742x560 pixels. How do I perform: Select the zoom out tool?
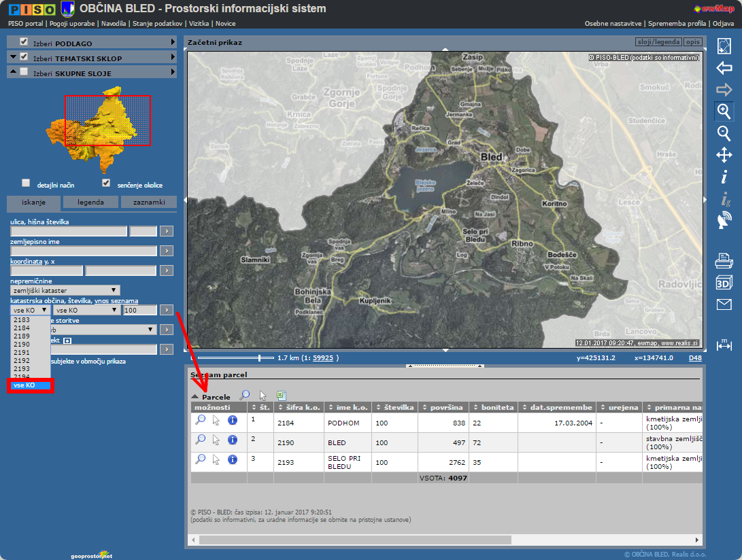click(x=724, y=133)
